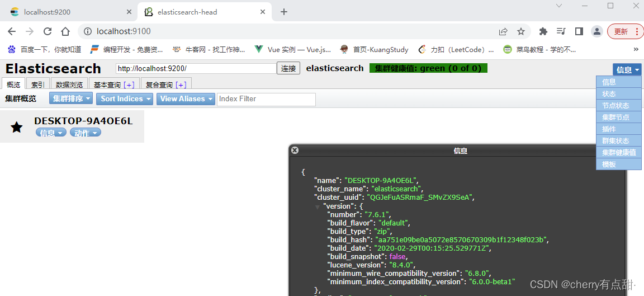Add a new 复合查询 tab with [+]
The width and height of the screenshot is (644, 296).
click(x=181, y=84)
